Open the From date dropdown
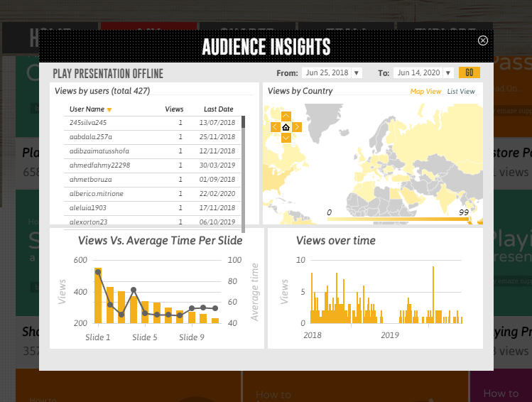This screenshot has width=532, height=402. 357,73
